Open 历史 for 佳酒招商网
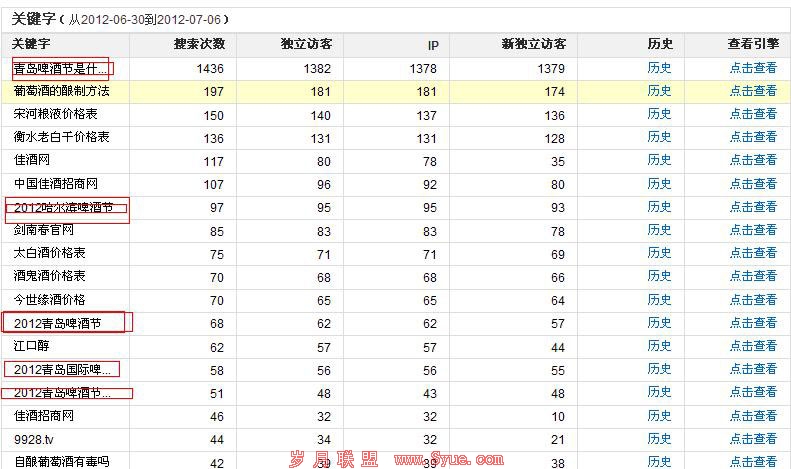The width and height of the screenshot is (791, 469). [x=659, y=416]
